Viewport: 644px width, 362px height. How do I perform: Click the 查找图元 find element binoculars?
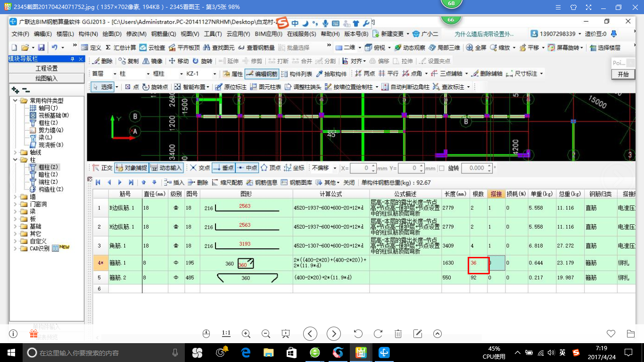(219, 48)
